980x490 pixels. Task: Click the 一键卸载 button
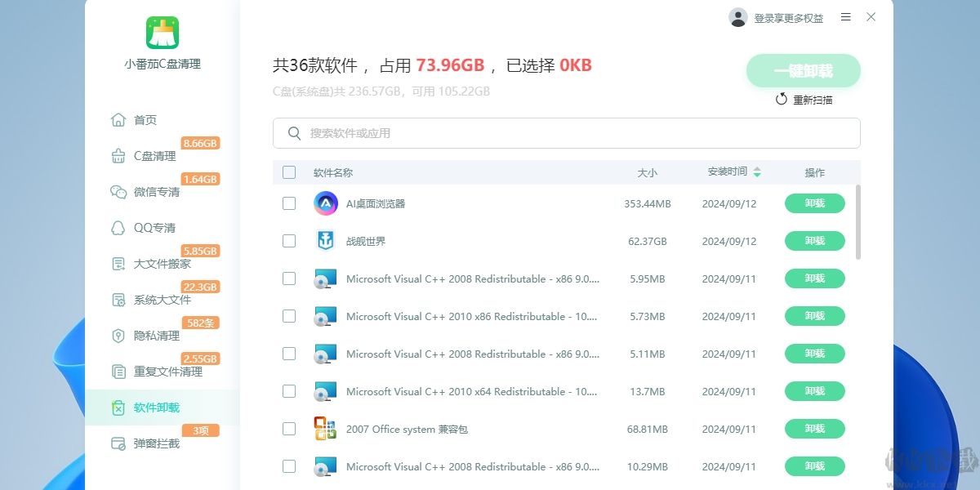(x=804, y=71)
